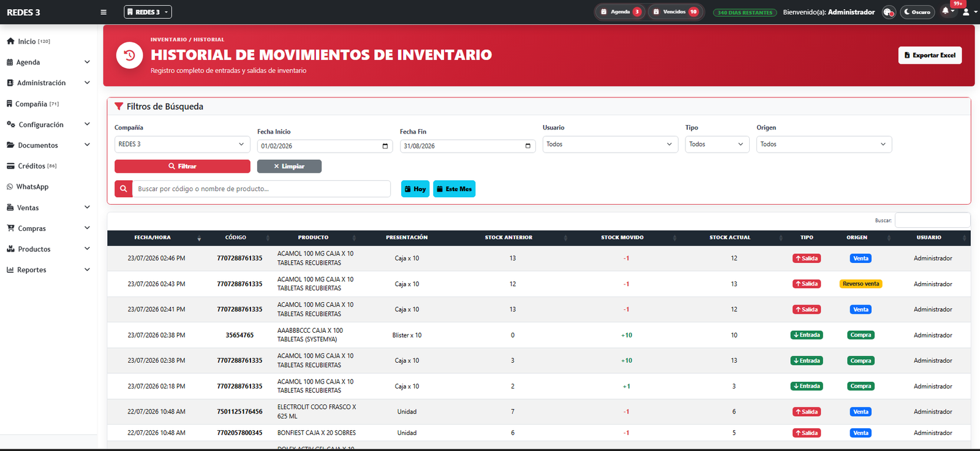Expand the Ventas sidebar menu
Image resolution: width=980 pixels, height=451 pixels.
click(x=48, y=208)
